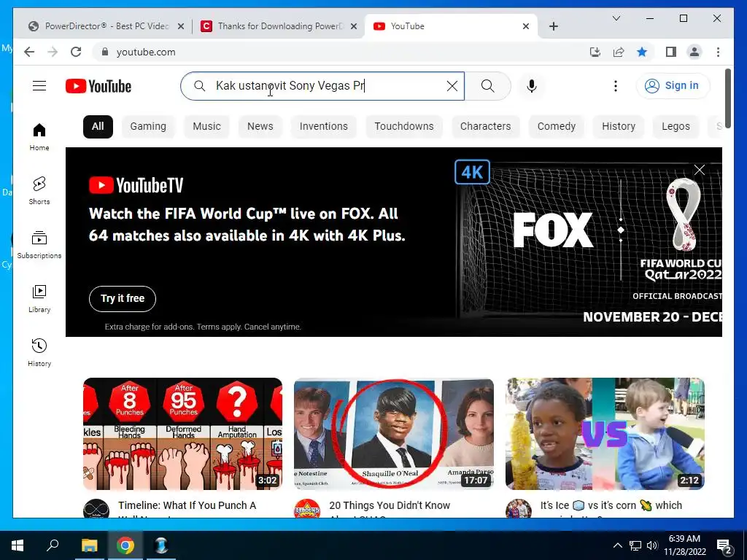Select the Gaming filter chip

coord(148,127)
